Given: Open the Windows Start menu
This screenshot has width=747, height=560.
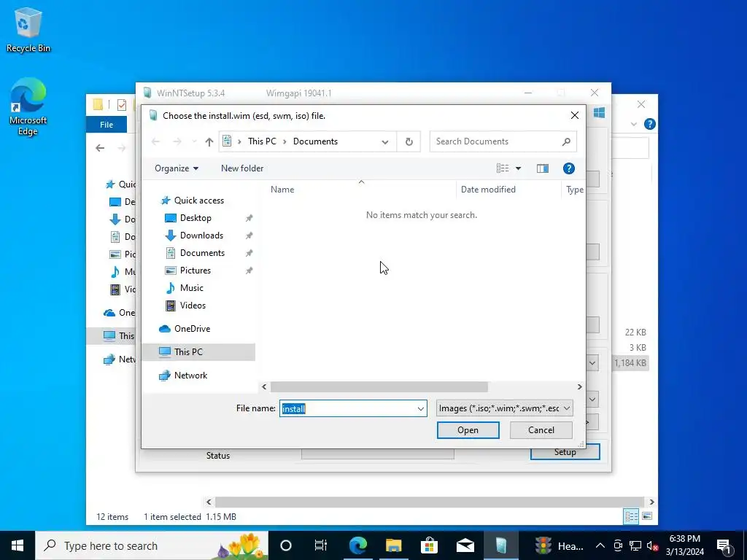Looking at the screenshot, I should tap(18, 545).
